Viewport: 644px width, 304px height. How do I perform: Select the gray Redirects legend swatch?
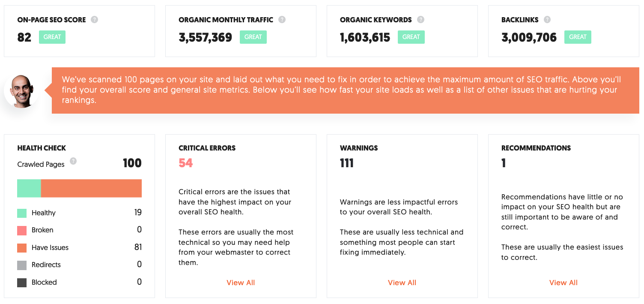coord(22,265)
